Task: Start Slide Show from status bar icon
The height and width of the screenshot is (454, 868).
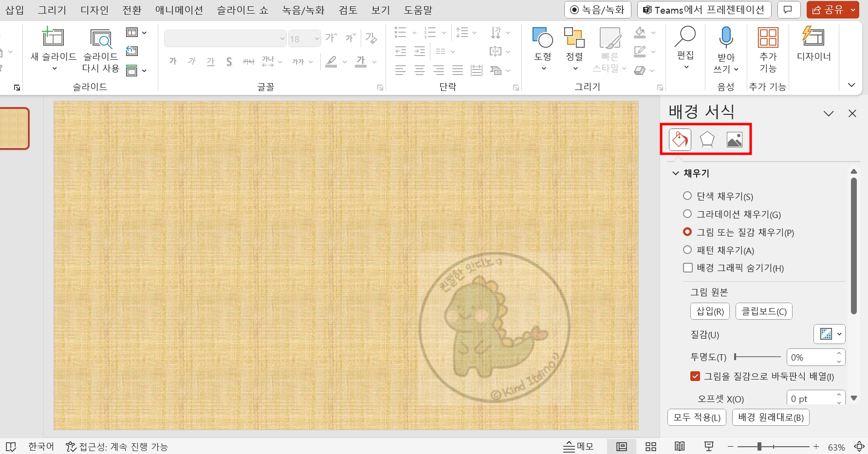Action: tap(709, 446)
